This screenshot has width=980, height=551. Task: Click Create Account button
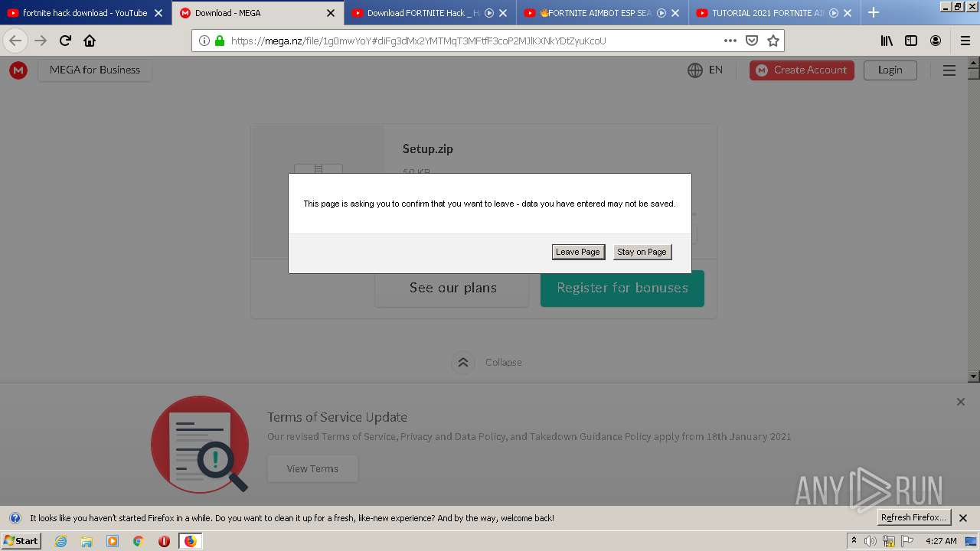click(802, 70)
